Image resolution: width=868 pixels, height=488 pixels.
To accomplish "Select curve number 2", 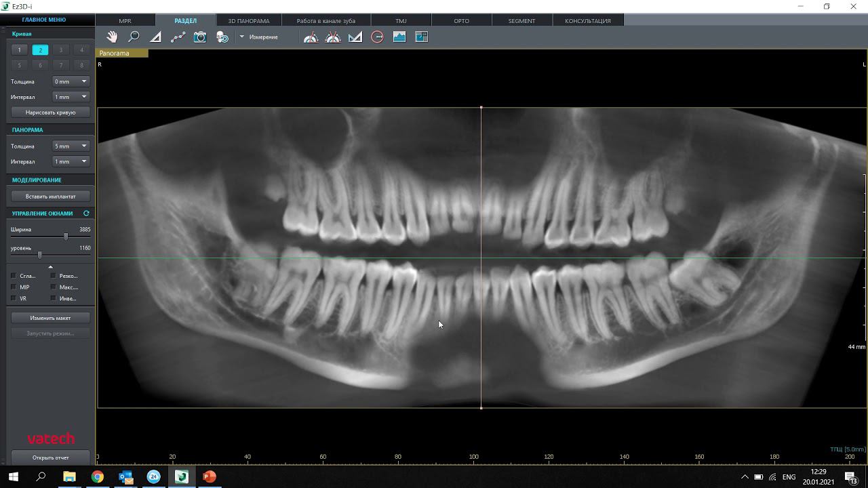I will coord(40,49).
